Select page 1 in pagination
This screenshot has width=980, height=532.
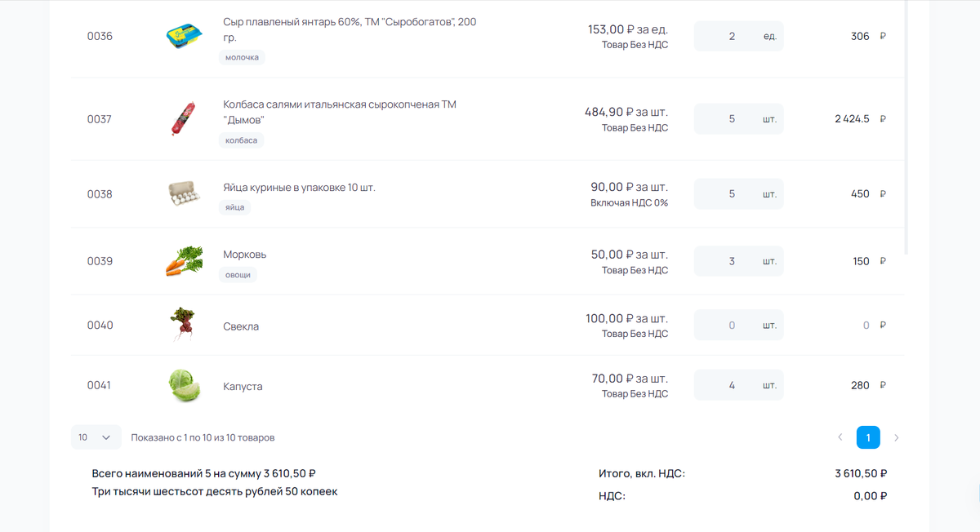(868, 438)
